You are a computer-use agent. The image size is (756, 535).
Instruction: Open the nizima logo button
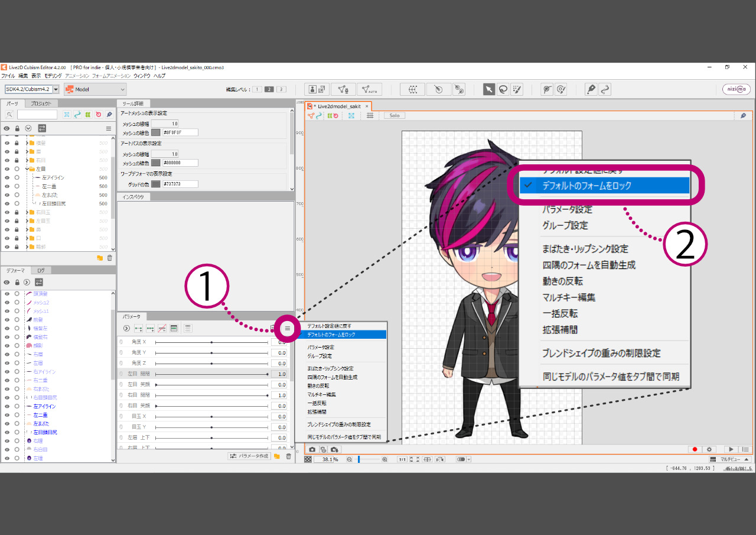pyautogui.click(x=737, y=89)
